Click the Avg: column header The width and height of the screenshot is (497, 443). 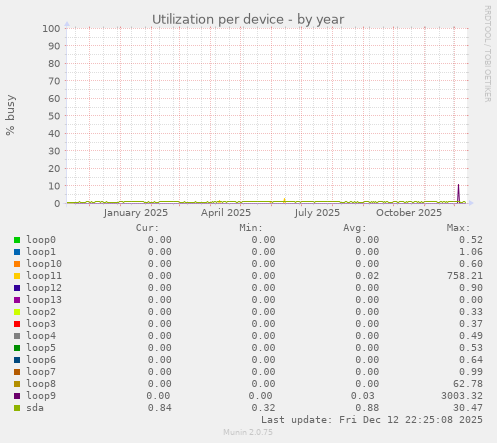coord(355,228)
